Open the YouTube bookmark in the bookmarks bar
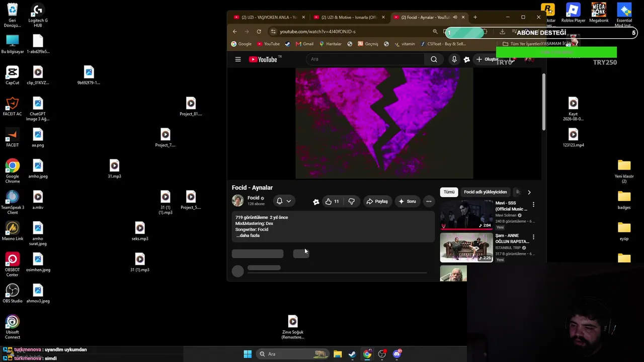 tap(268, 44)
